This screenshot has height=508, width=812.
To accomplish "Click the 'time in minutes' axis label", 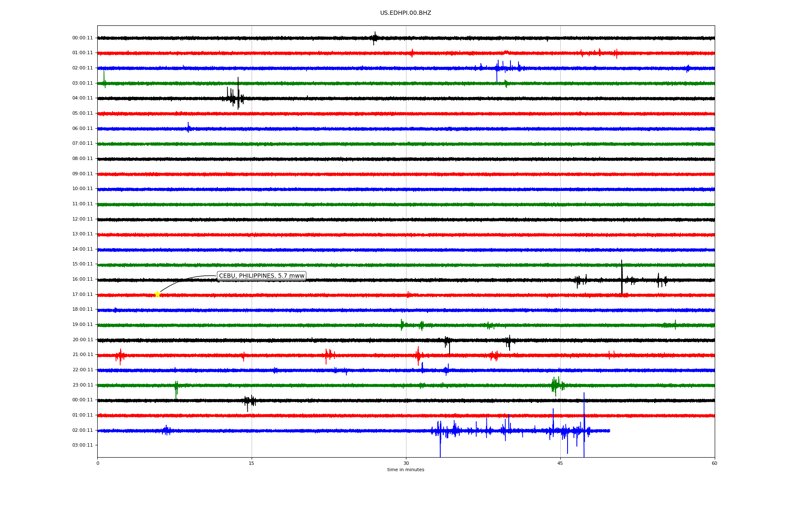I will pos(405,470).
